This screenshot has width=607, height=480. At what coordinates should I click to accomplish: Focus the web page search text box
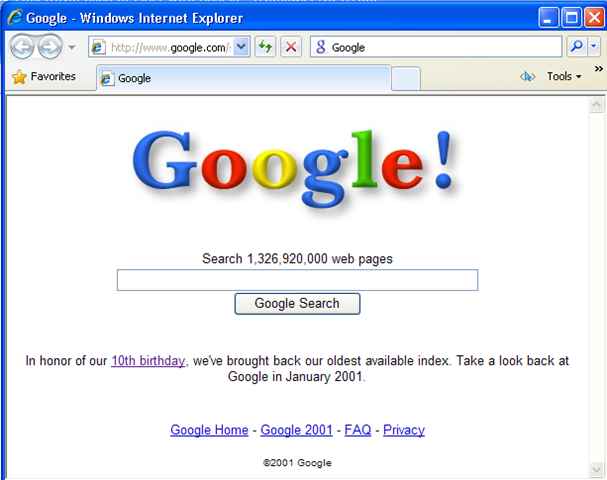pyautogui.click(x=297, y=280)
